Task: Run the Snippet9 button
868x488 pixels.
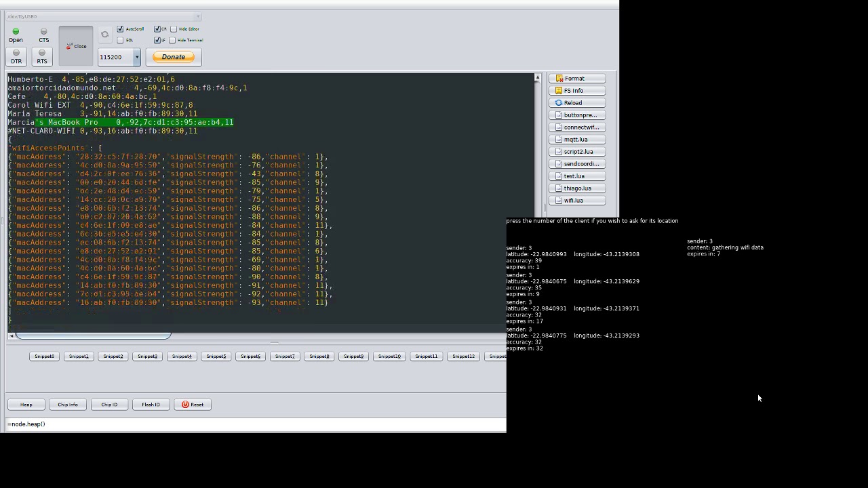Action: 353,357
